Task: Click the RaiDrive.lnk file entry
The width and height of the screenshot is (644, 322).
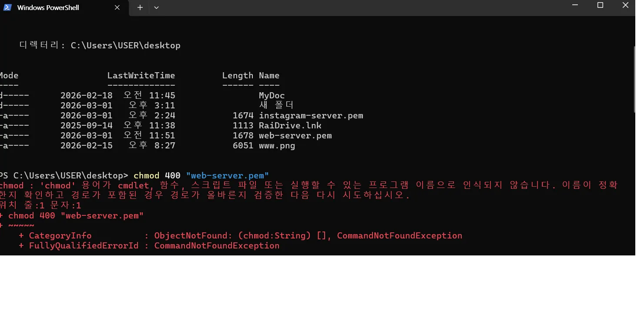Action: pyautogui.click(x=290, y=125)
